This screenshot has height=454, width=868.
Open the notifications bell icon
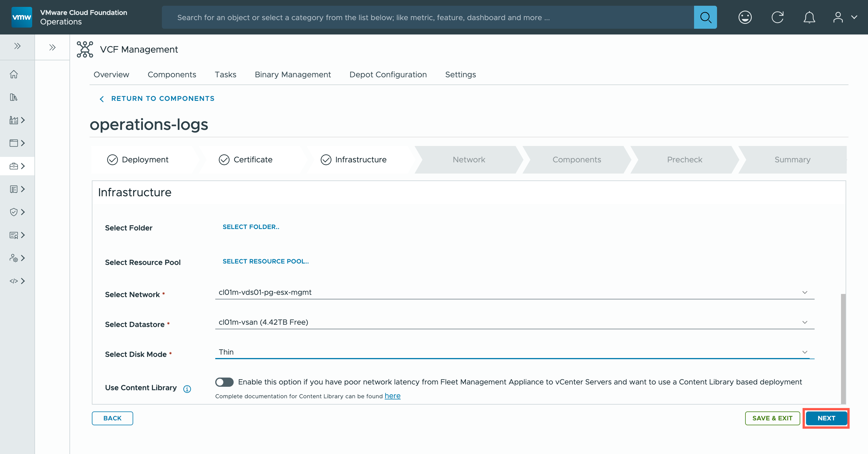[x=809, y=17]
